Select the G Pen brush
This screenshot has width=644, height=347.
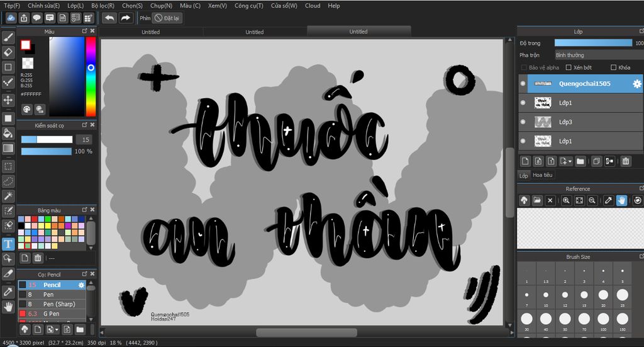coord(52,314)
